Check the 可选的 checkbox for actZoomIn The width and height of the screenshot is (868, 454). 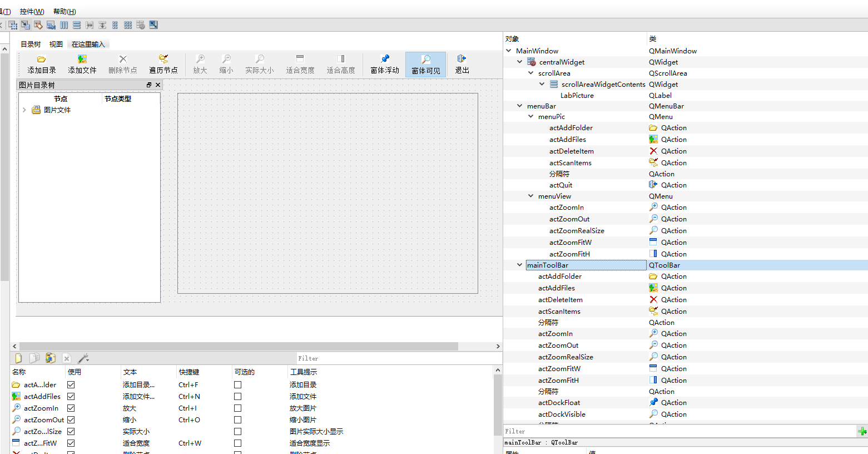tap(238, 408)
